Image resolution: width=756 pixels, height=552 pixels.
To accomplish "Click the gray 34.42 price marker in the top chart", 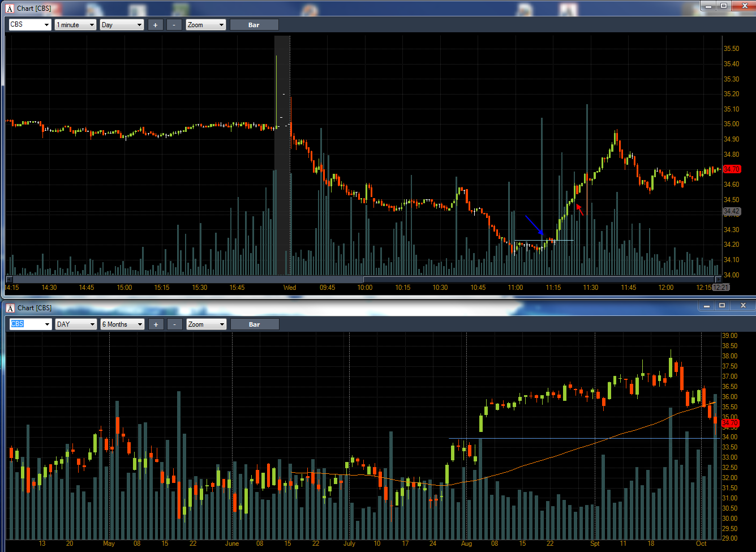I will [x=732, y=211].
